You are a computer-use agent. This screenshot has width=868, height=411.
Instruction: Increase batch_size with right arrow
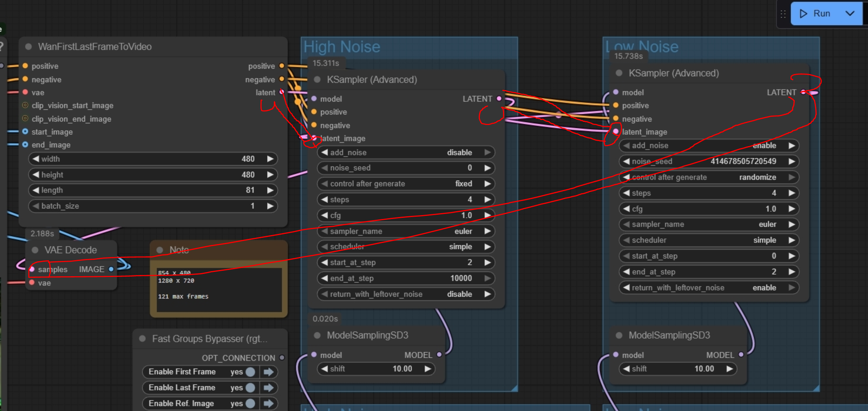(x=270, y=206)
